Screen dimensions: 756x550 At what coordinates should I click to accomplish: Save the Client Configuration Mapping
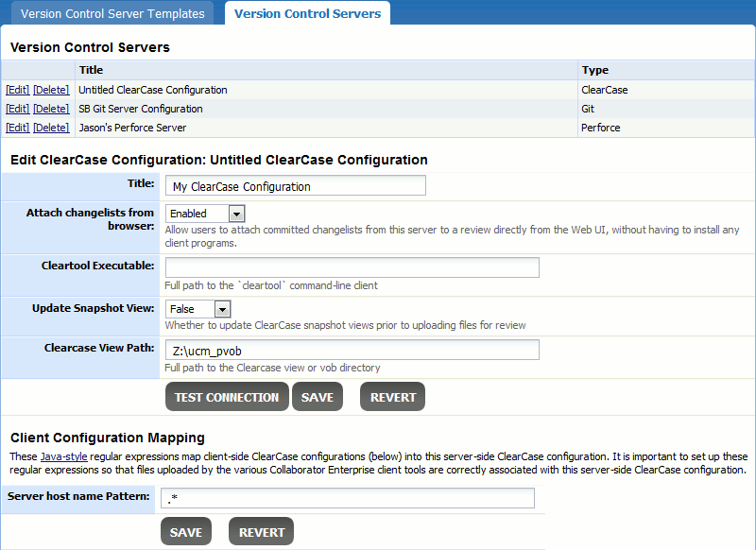click(186, 532)
